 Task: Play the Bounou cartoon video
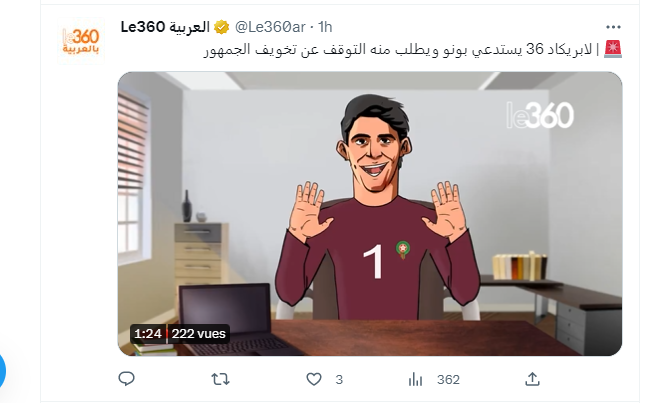tap(370, 214)
